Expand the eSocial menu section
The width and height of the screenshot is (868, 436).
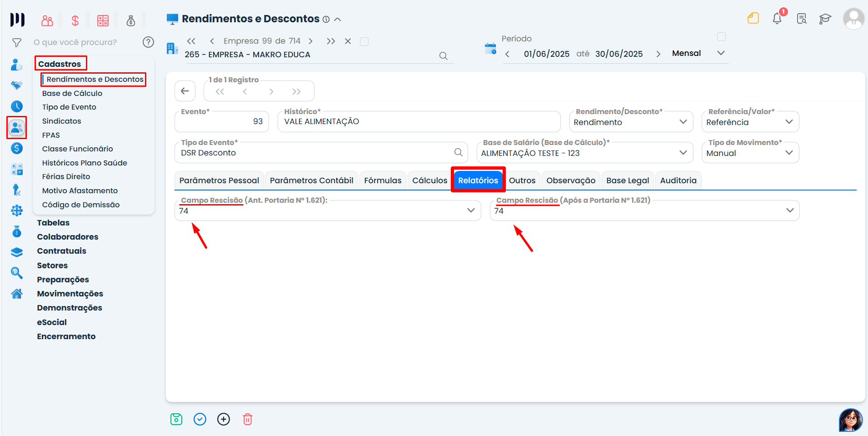coord(52,322)
